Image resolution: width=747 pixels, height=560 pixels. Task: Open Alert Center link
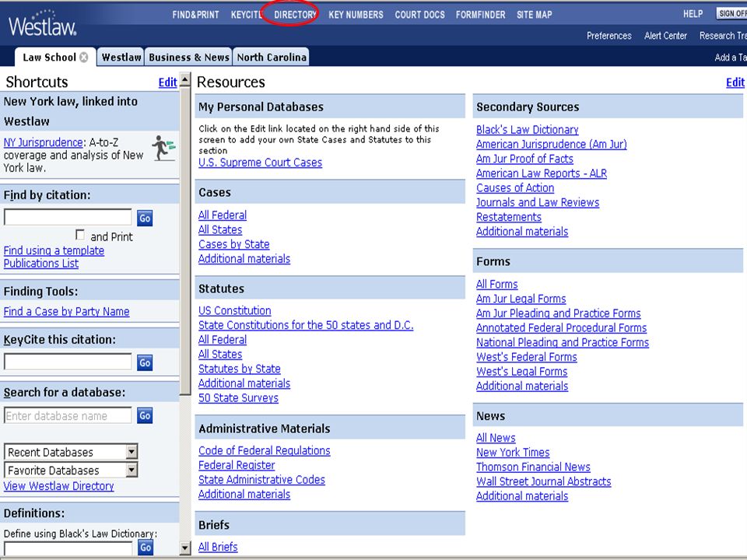point(665,36)
